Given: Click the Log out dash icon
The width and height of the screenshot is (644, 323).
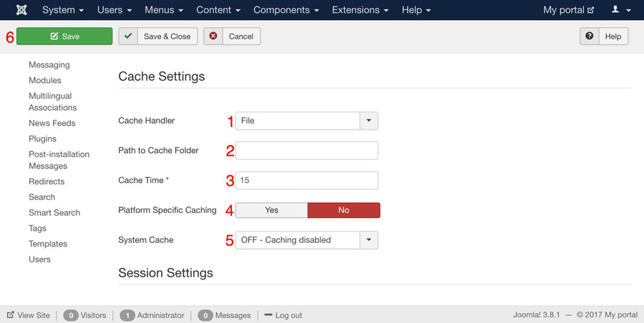Looking at the screenshot, I should coord(268,315).
